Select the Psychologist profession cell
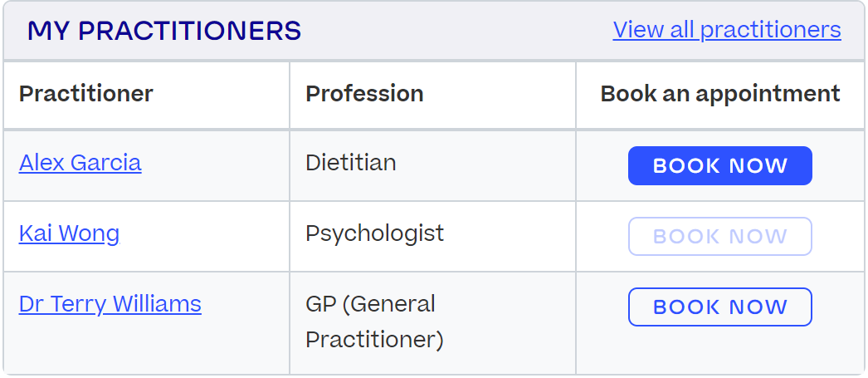Screen dimensions: 868x378 (374, 233)
